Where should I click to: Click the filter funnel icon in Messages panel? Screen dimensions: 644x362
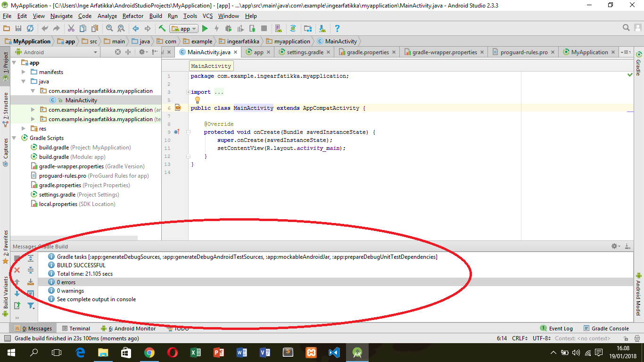(x=31, y=306)
